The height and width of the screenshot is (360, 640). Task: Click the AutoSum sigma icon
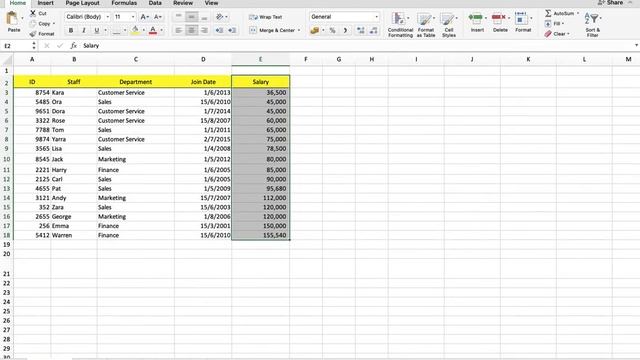click(x=548, y=13)
